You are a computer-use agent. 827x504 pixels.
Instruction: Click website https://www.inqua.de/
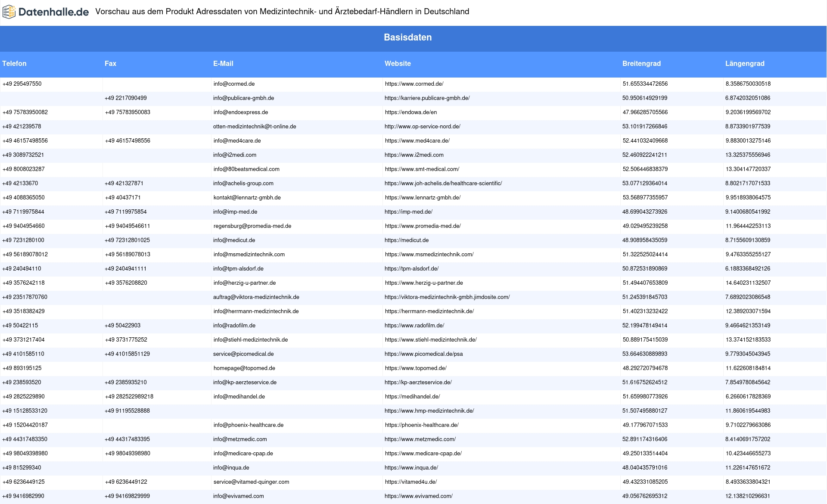coord(411,468)
